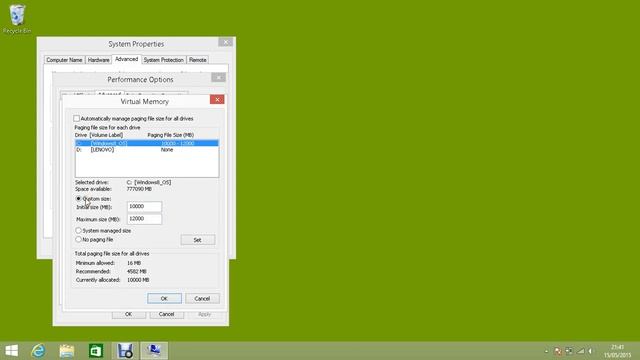
Task: Open the Windows Store taskbar icon
Action: pyautogui.click(x=96, y=351)
